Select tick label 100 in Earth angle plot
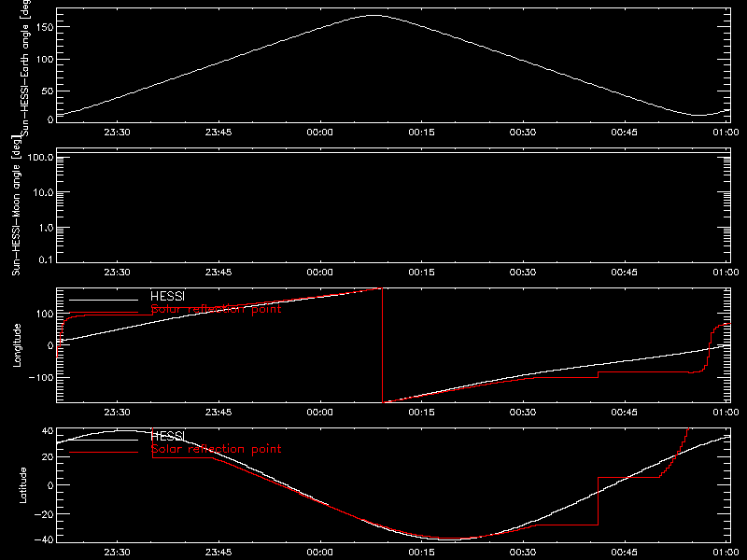This screenshot has height=560, width=747. pos(45,60)
